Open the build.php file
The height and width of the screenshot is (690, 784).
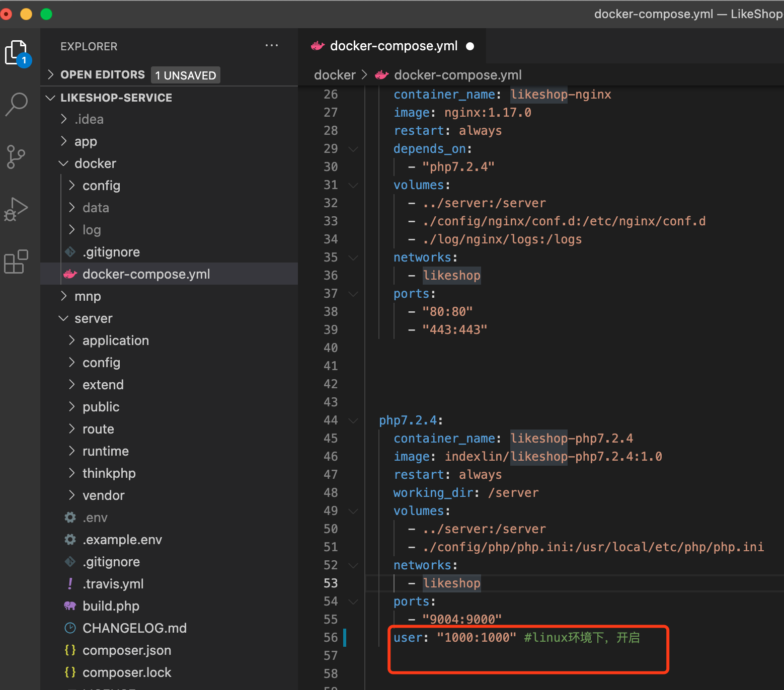169,606
